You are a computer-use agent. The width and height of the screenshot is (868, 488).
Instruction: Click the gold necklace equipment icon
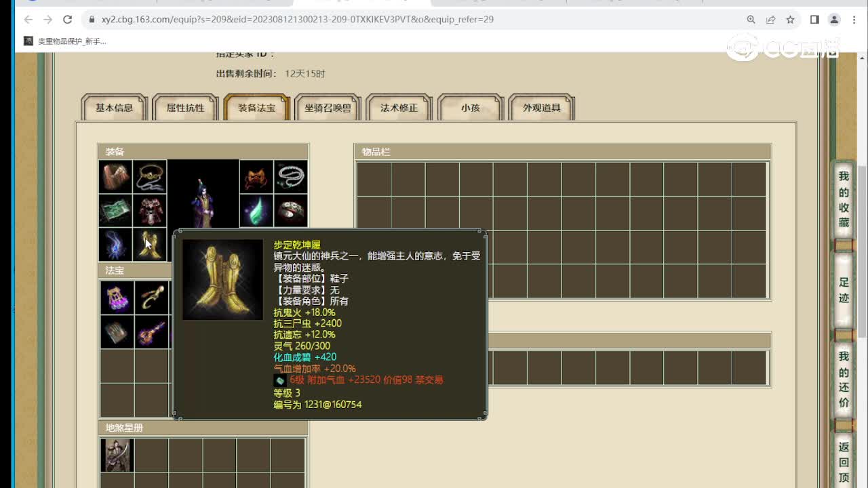pyautogui.click(x=149, y=177)
